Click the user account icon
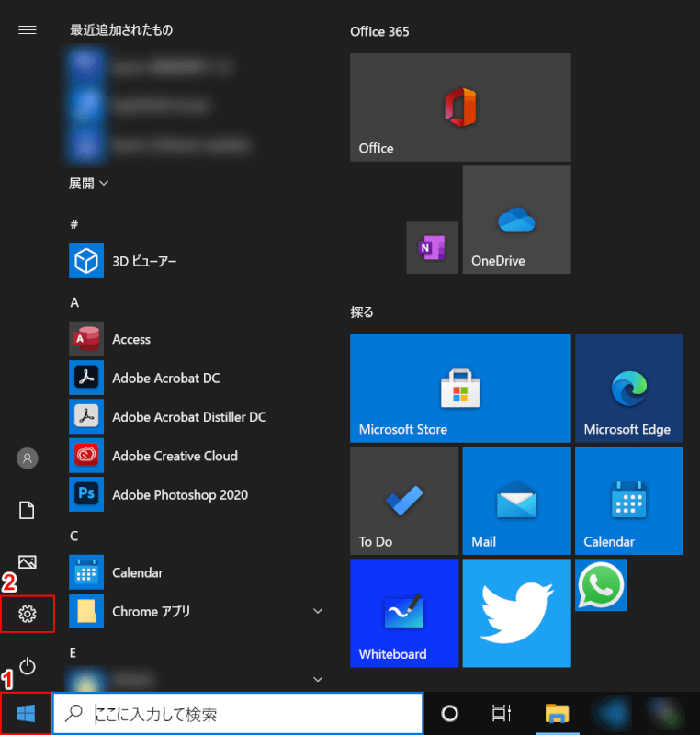This screenshot has width=700, height=735. (x=28, y=458)
